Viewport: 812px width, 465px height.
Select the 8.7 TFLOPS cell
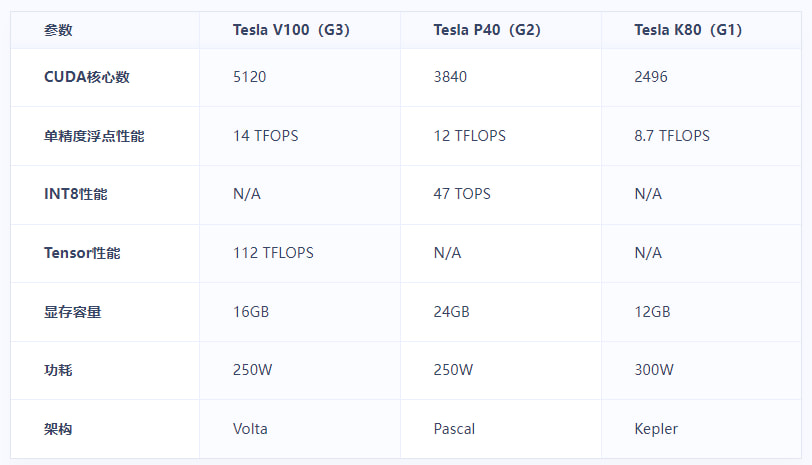pos(672,136)
